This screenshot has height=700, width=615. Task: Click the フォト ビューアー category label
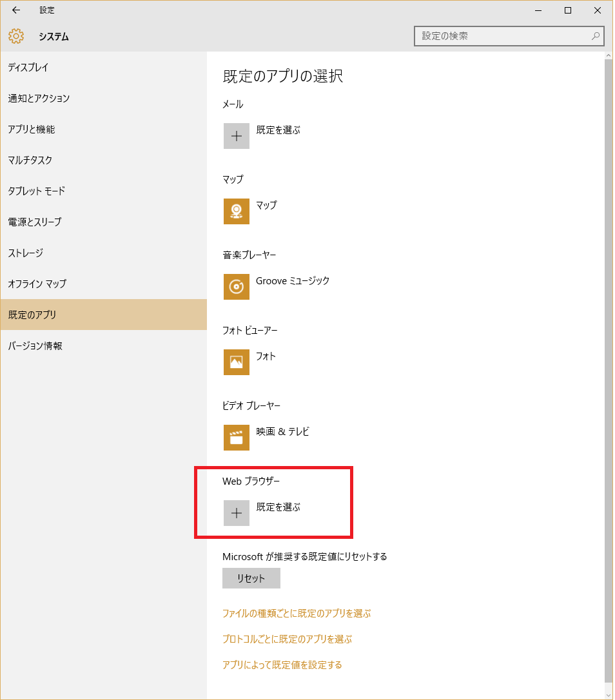pyautogui.click(x=250, y=331)
